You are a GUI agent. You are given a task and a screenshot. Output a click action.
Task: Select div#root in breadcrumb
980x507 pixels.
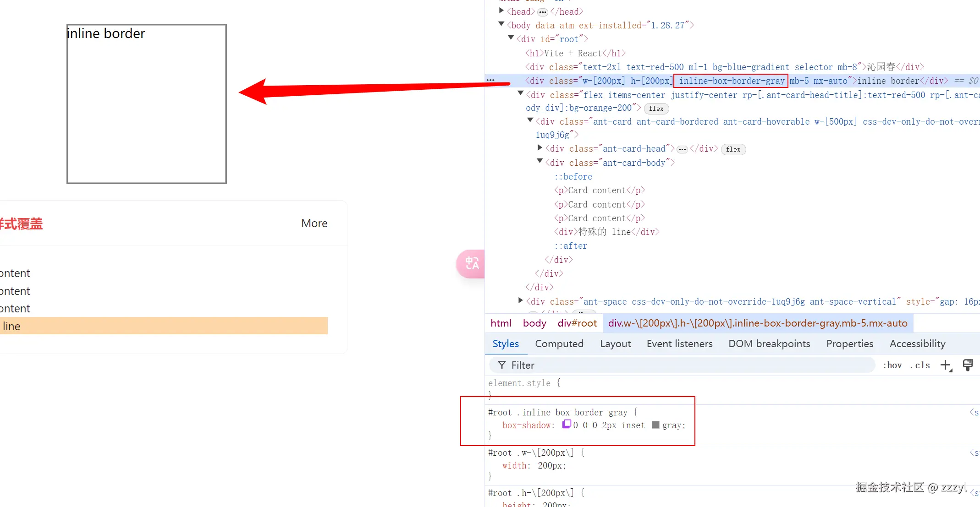coord(577,323)
